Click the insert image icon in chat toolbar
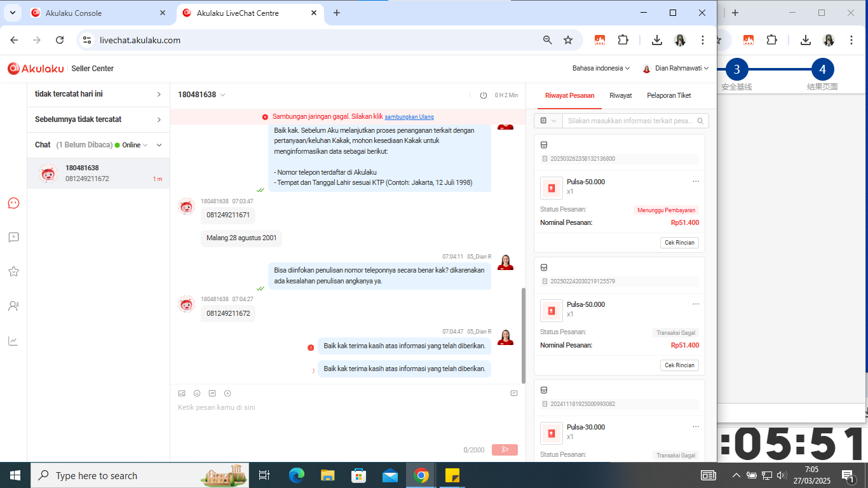This screenshot has width=868, height=488. coord(182,393)
